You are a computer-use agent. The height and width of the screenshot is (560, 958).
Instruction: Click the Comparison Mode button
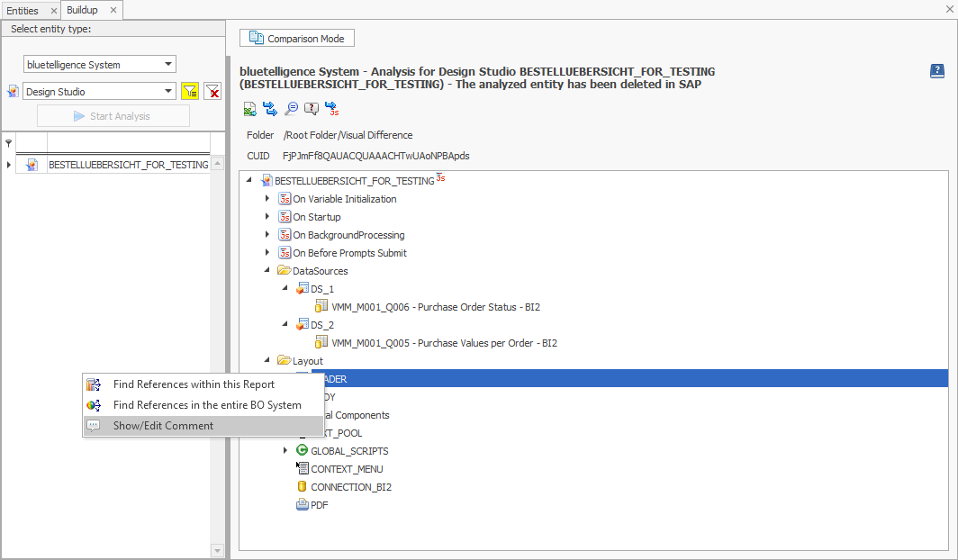pyautogui.click(x=296, y=38)
